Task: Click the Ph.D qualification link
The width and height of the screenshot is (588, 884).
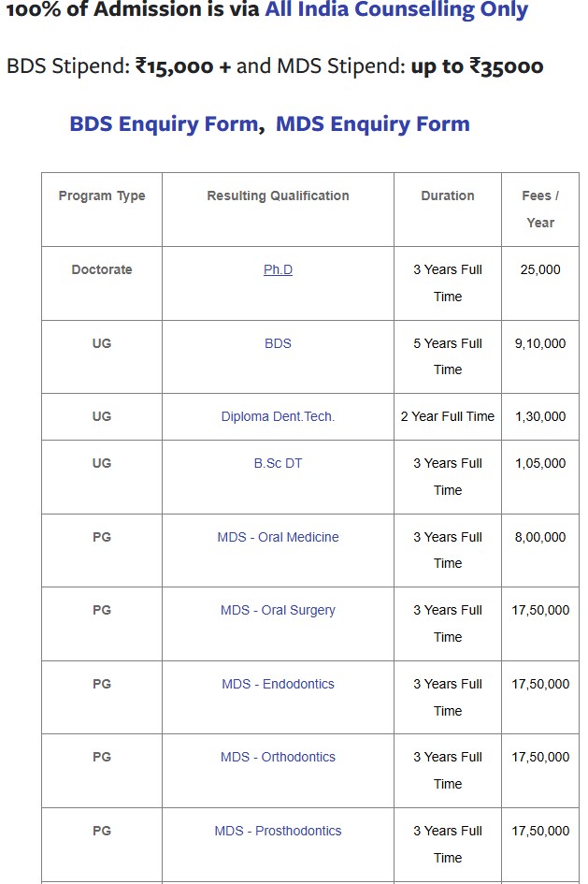Action: pos(278,269)
